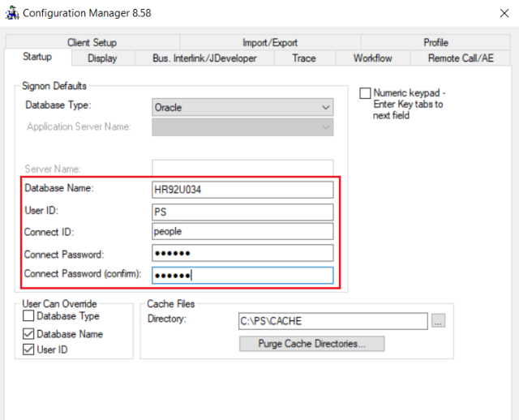Go to the Display tab
Image resolution: width=519 pixels, height=420 pixels.
coord(102,58)
